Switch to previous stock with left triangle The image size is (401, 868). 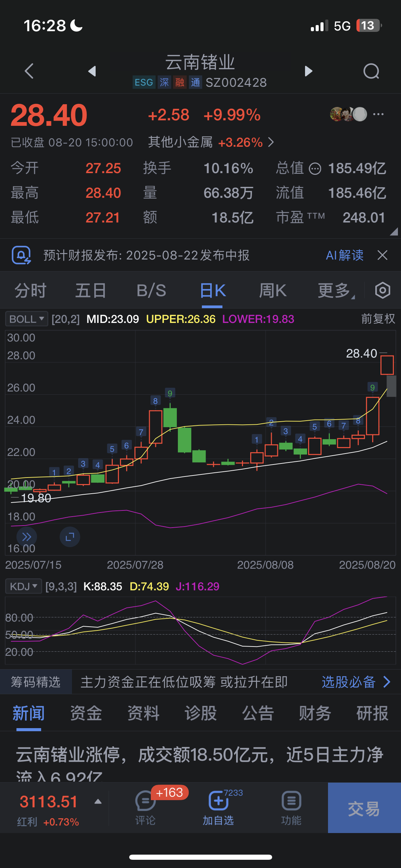pos(92,71)
